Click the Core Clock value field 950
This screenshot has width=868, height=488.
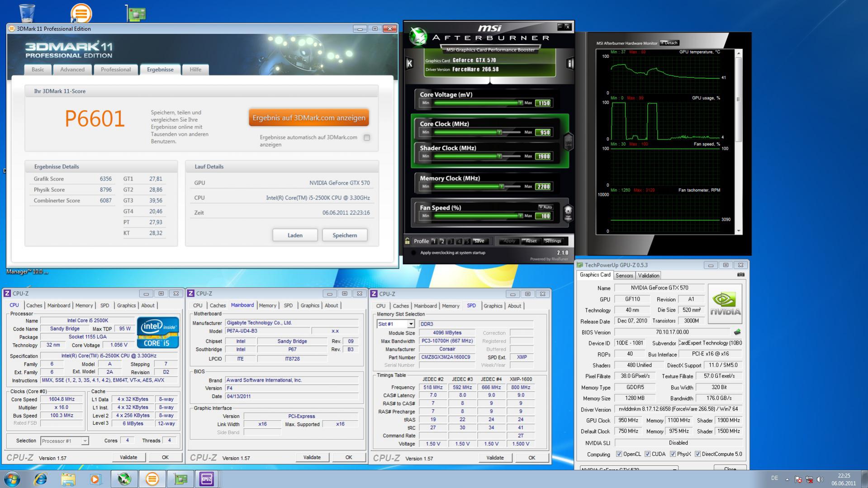click(x=543, y=133)
